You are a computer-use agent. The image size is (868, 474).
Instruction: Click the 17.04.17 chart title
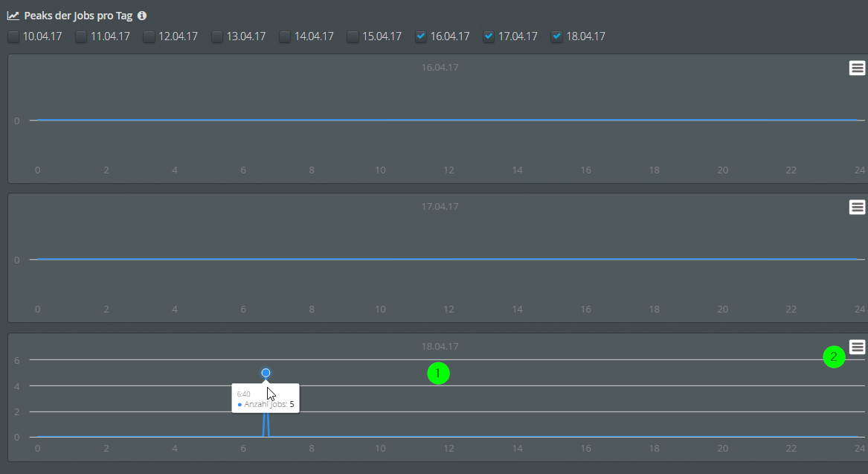(x=440, y=207)
